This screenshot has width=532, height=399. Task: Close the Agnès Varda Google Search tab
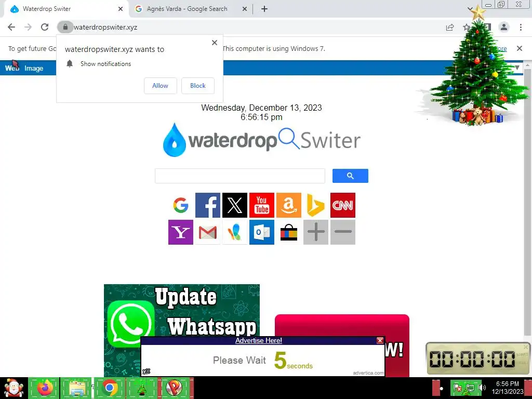244,9
